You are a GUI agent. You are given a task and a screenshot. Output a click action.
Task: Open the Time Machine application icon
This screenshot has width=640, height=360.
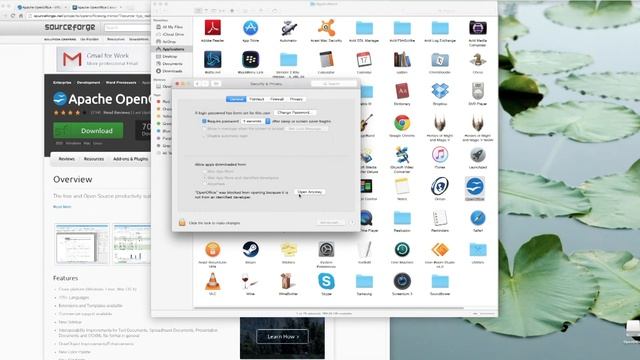[402, 249]
